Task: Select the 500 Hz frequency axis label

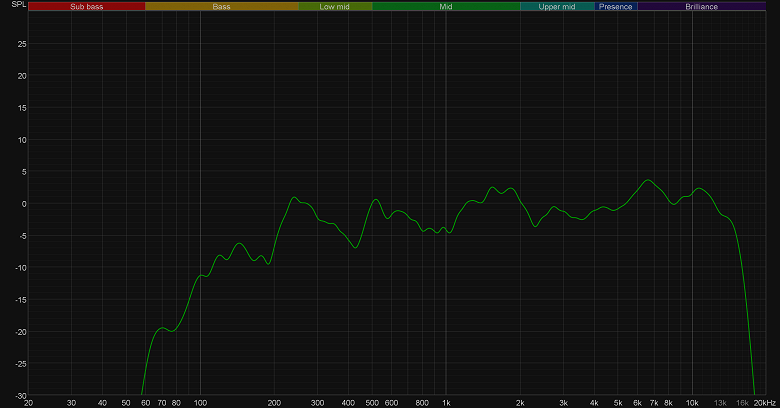Action: pyautogui.click(x=372, y=403)
